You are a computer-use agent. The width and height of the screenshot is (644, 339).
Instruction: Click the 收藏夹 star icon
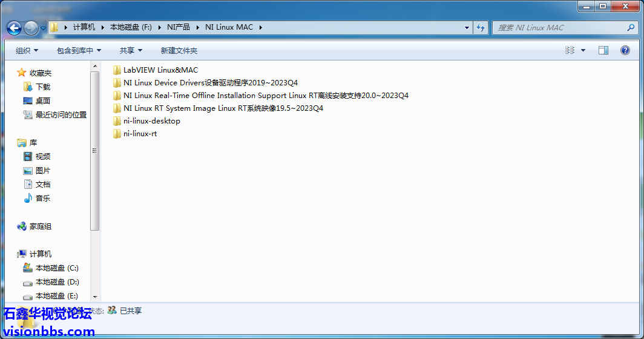pos(21,73)
